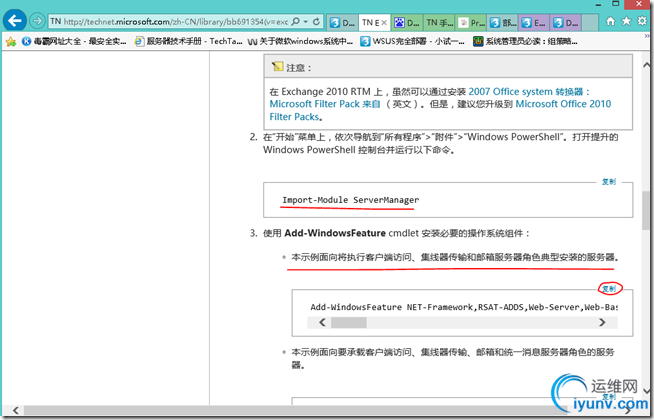Minimize the browser window
654x420 pixels.
599,4
